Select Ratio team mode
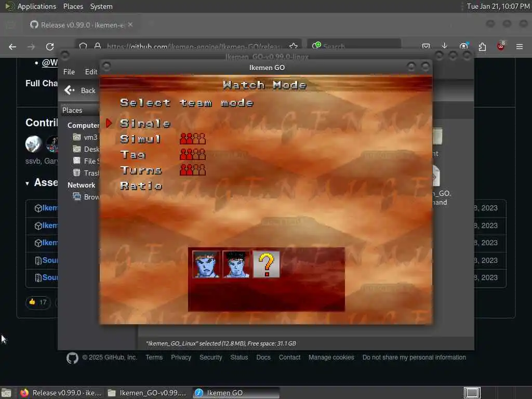The image size is (532, 399). [x=141, y=186]
